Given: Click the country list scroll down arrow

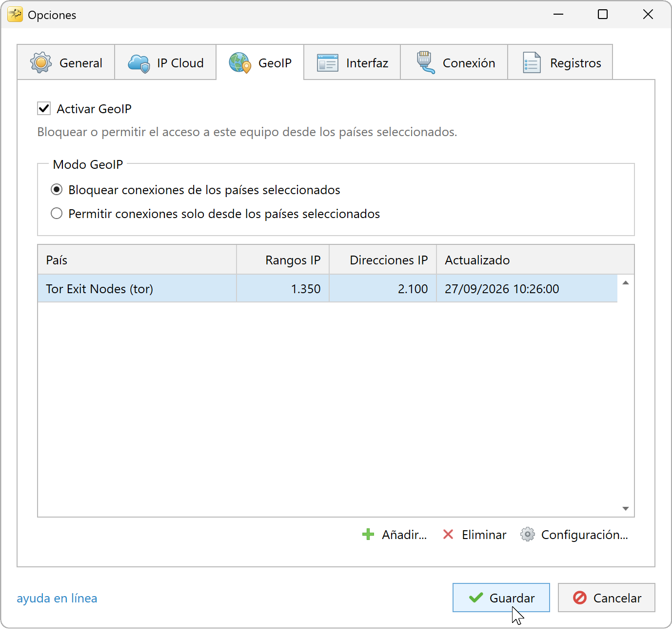Looking at the screenshot, I should tap(626, 509).
